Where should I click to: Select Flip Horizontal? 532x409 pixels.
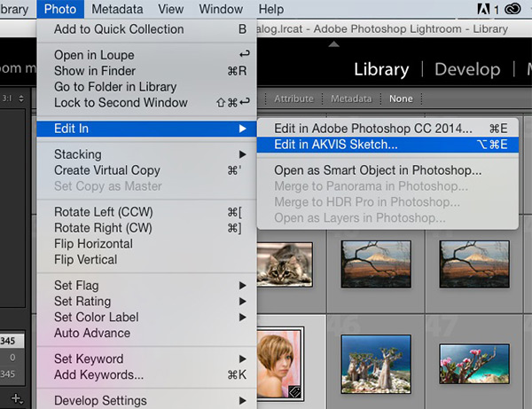point(146,244)
